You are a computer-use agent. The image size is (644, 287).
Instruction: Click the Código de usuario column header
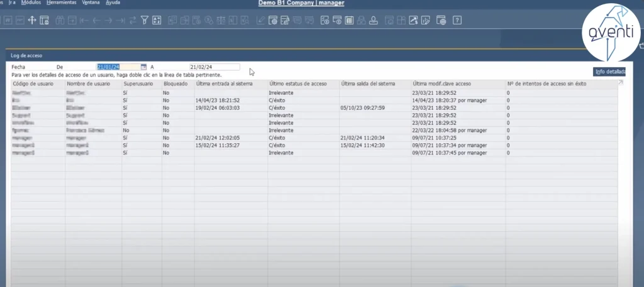(x=38, y=84)
